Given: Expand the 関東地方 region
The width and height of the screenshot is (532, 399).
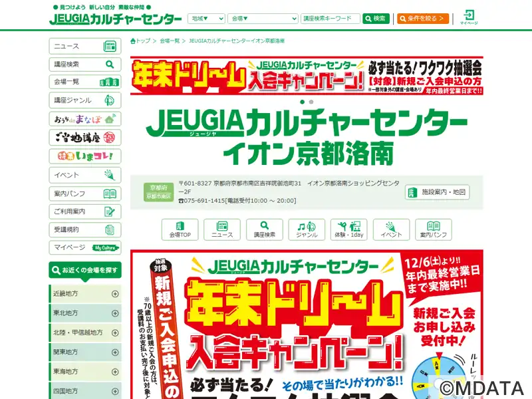Looking at the screenshot, I should point(85,352).
